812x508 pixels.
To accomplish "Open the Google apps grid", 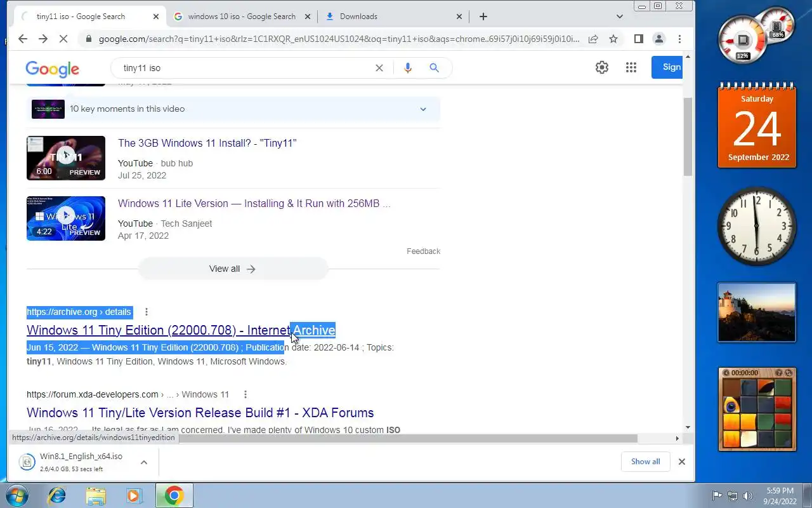I will [631, 67].
